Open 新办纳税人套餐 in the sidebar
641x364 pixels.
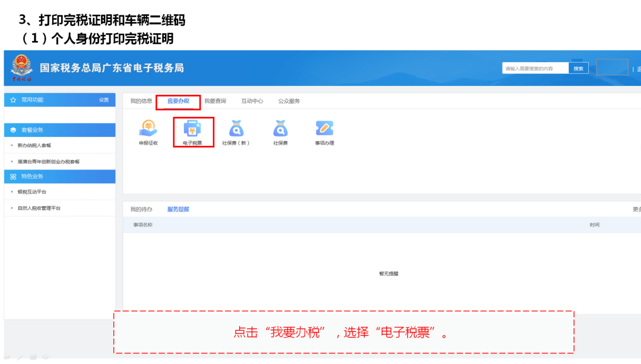tap(34, 145)
